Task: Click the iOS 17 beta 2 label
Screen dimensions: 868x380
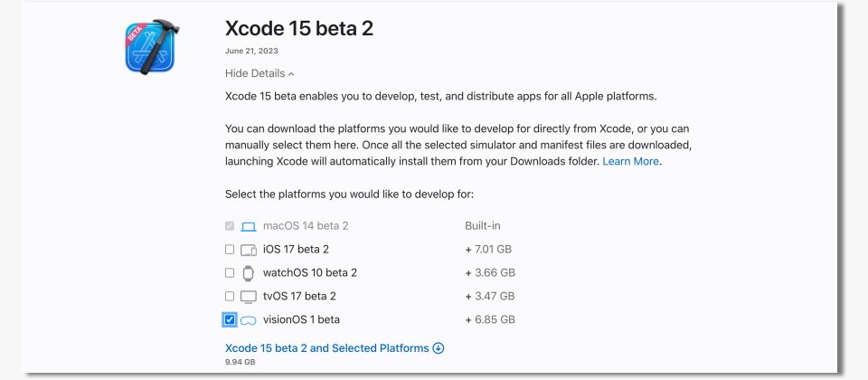Action: [x=296, y=250]
